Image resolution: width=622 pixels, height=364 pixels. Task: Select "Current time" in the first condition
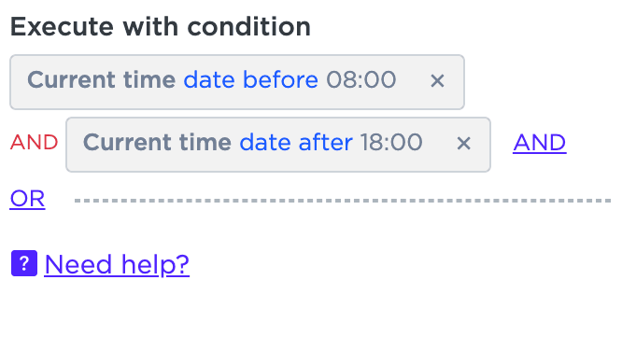tap(101, 79)
